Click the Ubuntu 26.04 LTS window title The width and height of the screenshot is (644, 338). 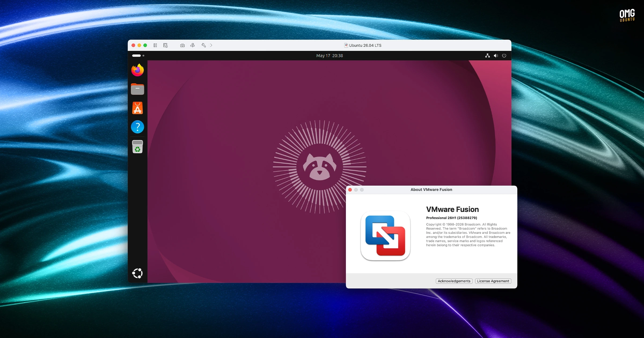click(x=365, y=45)
